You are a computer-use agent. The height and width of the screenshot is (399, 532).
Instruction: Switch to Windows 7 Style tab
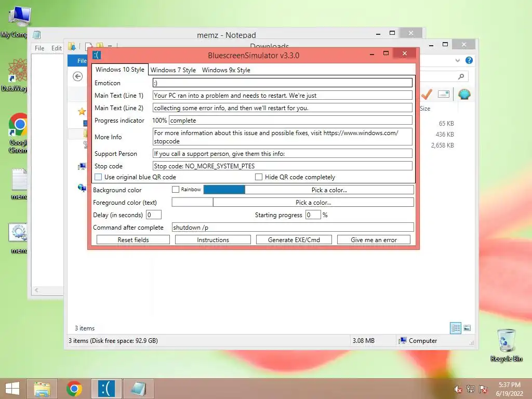[173, 70]
